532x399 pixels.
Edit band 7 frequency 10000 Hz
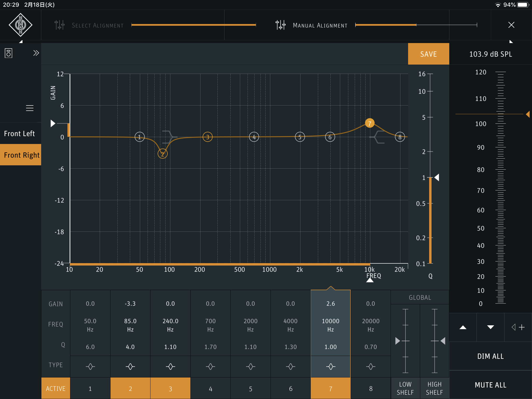[x=331, y=325]
